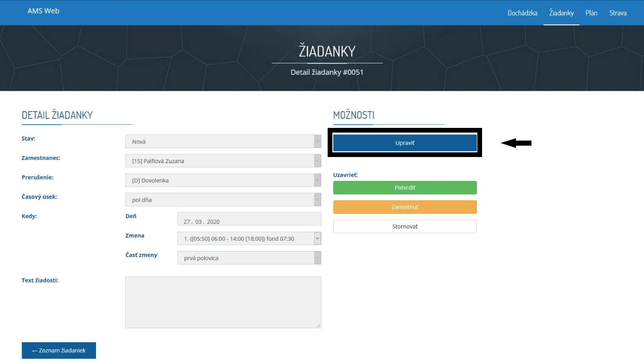Confirm request with green Potvrdiť button
644x362 pixels.
coord(405,188)
